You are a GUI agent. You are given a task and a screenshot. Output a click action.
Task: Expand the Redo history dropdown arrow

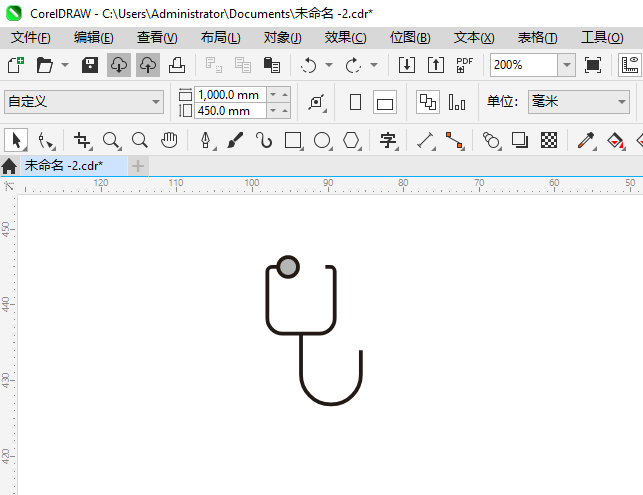pyautogui.click(x=374, y=65)
